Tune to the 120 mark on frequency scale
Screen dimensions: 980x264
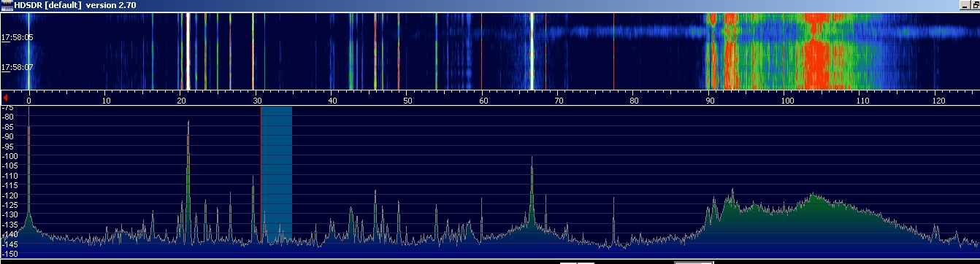[x=936, y=101]
